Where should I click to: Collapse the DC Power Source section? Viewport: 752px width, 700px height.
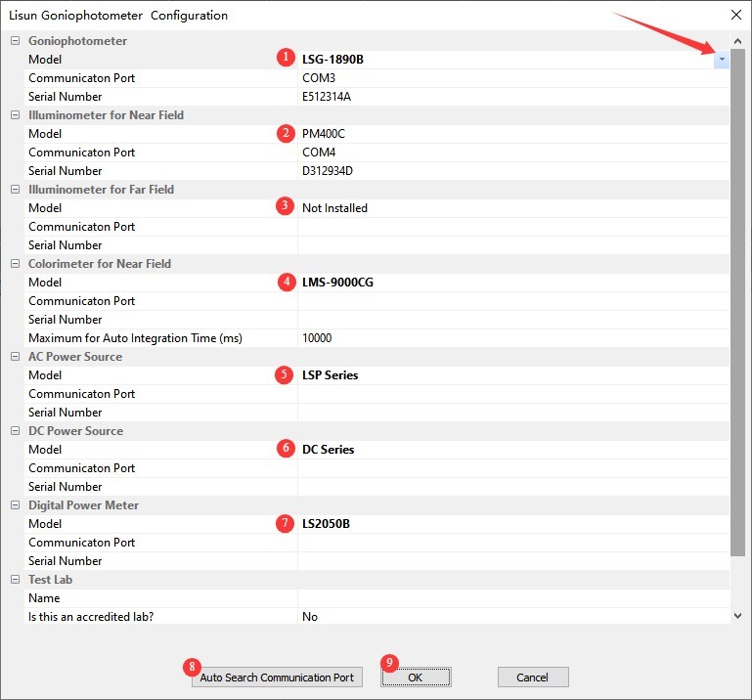(x=16, y=431)
